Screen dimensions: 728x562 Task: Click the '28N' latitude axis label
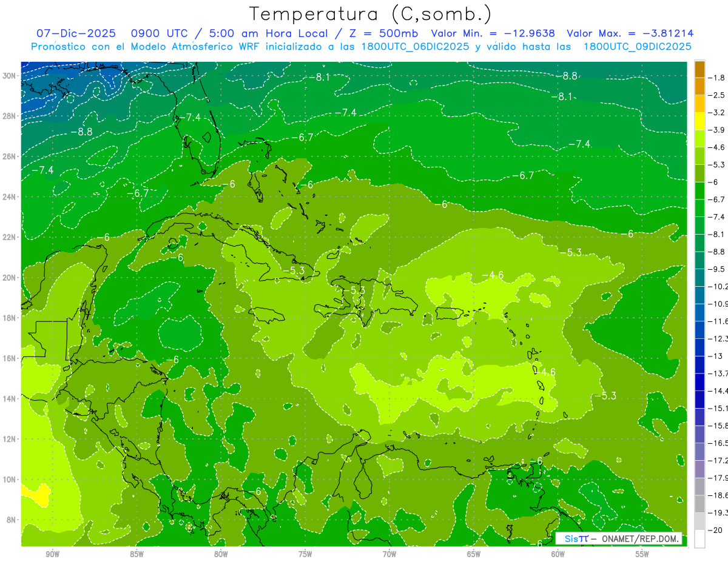pyautogui.click(x=10, y=116)
